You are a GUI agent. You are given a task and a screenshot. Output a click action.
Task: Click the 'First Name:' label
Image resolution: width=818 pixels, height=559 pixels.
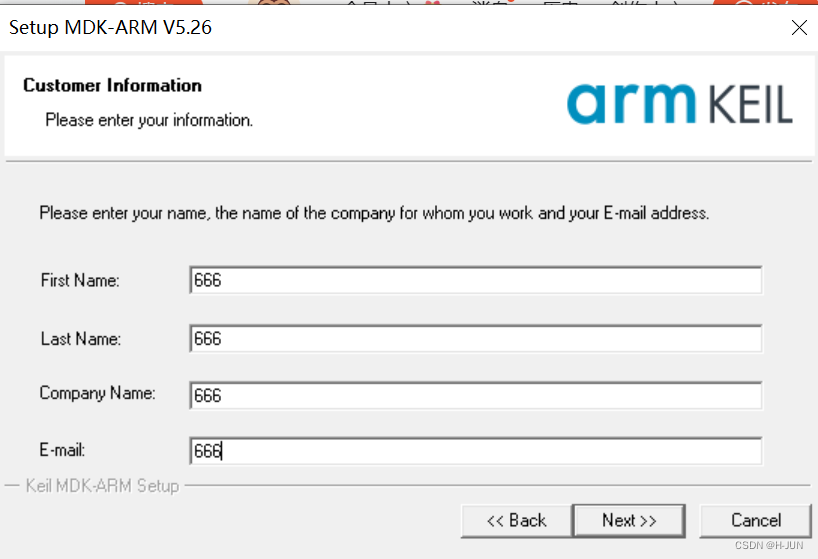coord(80,281)
